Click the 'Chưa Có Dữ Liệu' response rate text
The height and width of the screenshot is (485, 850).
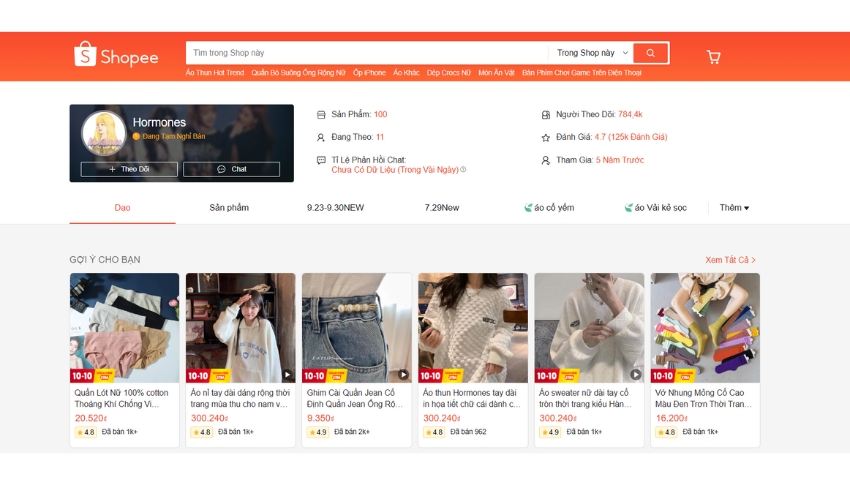click(x=395, y=170)
